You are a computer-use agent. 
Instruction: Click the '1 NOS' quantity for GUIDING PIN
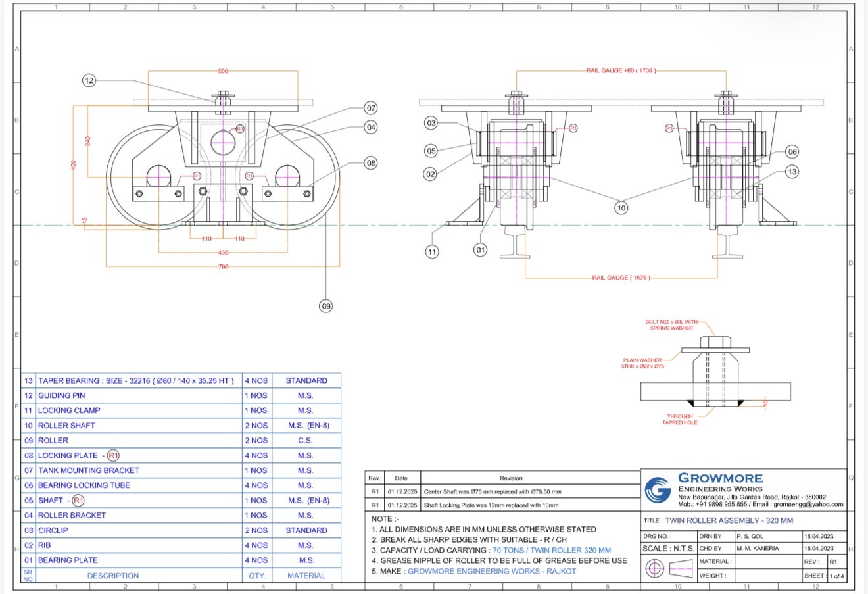(x=257, y=395)
